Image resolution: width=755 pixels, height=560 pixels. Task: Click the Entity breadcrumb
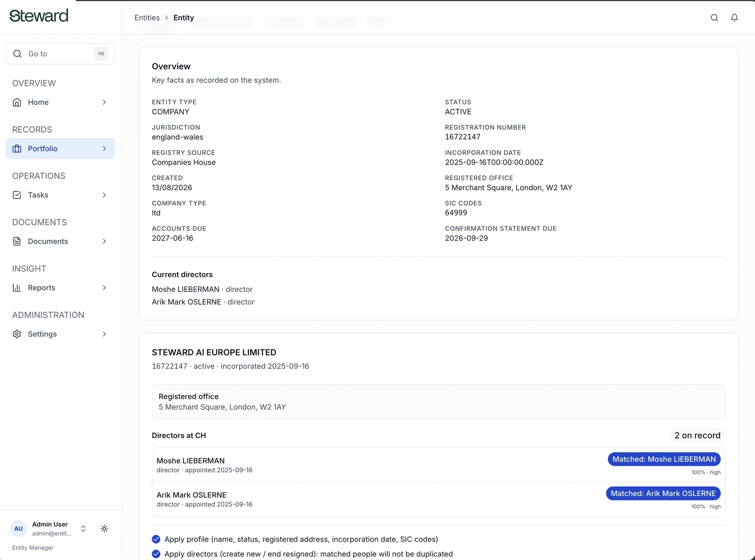coord(184,18)
